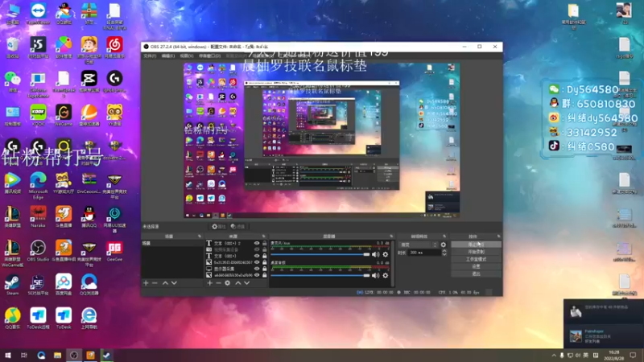Increase transition duration with up arrow
Screen dimensions: 644x362
[444, 251]
